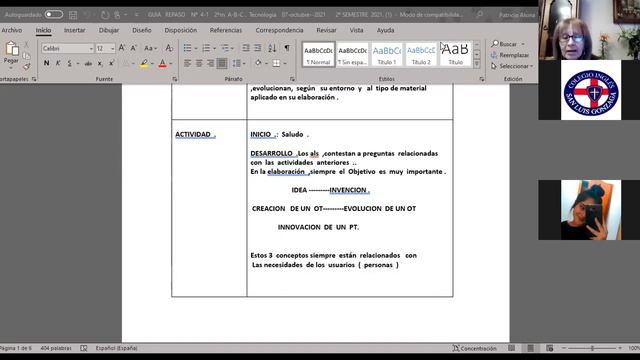Click the Increase font size icon

click(122, 48)
